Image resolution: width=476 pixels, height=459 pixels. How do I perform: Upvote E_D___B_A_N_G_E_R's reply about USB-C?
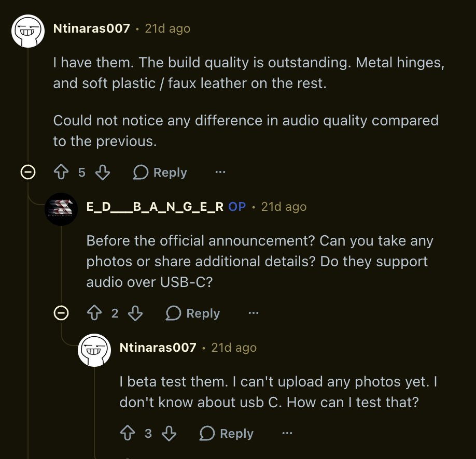[94, 313]
